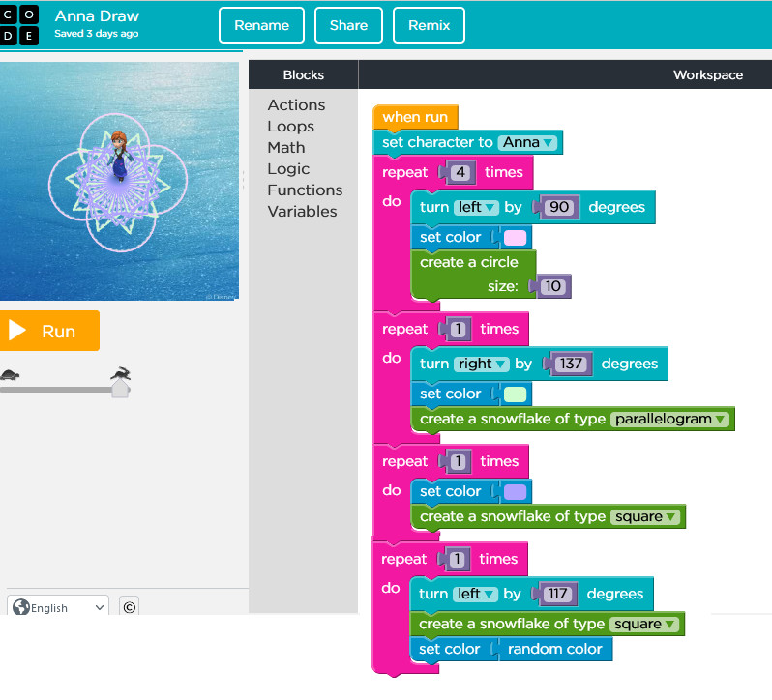Open the left direction dropdown by 90 degrees
This screenshot has width=772, height=700.
pos(476,207)
